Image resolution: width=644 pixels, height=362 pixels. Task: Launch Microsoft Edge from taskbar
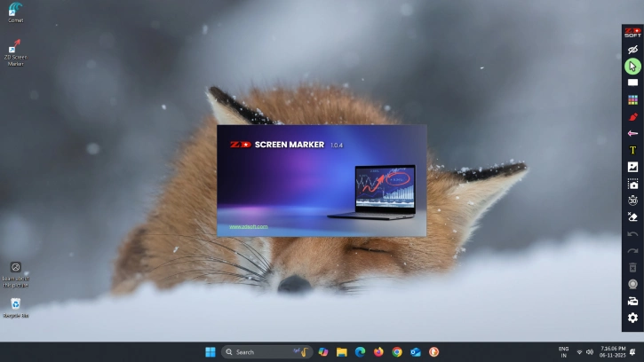[x=361, y=352]
